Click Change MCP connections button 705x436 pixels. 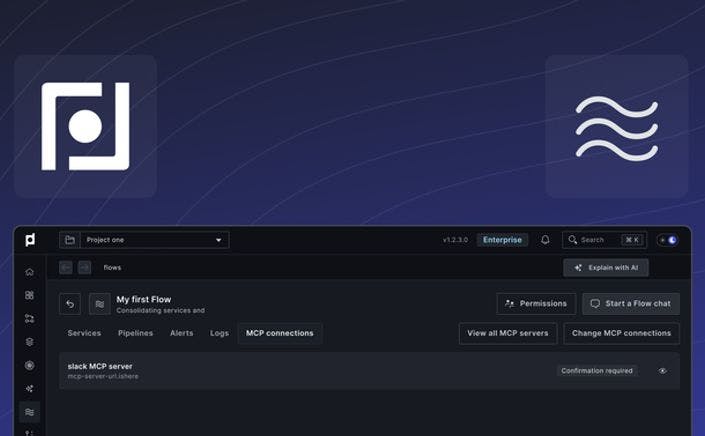pyautogui.click(x=621, y=334)
